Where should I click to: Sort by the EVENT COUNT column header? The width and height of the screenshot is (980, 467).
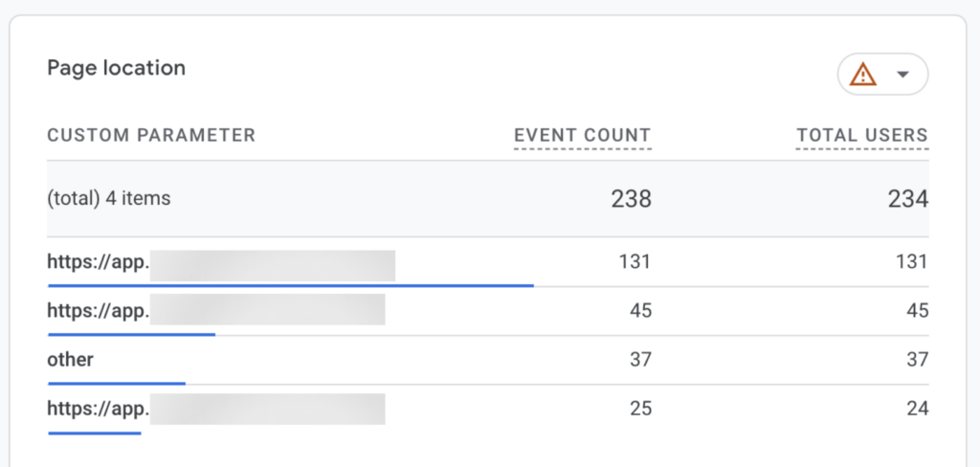582,135
